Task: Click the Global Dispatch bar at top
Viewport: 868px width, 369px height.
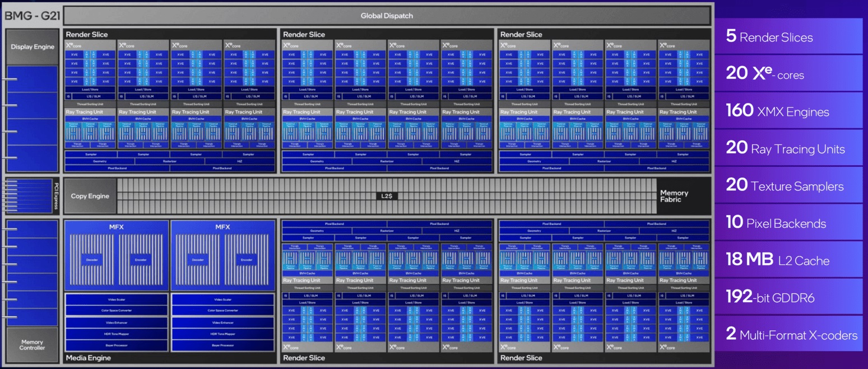Action: pos(387,16)
